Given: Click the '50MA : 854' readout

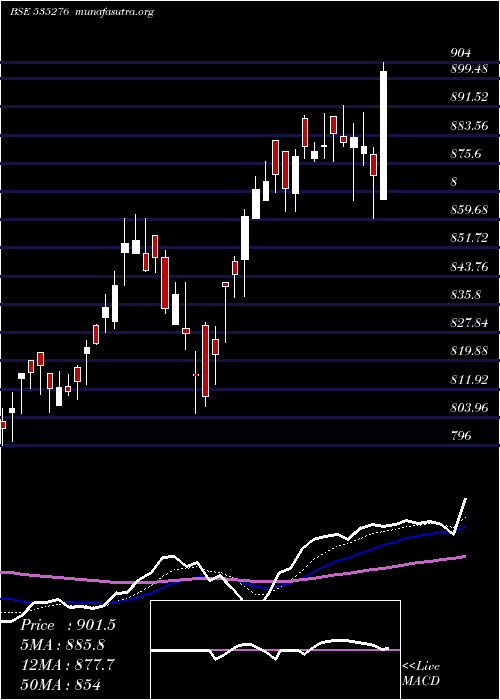Looking at the screenshot, I should click(x=61, y=684).
